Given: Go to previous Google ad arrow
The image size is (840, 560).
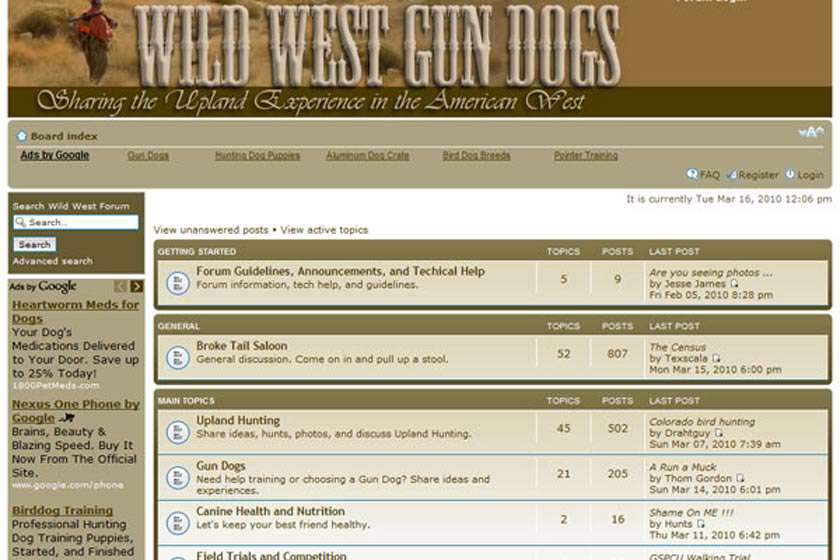Looking at the screenshot, I should pos(121,287).
